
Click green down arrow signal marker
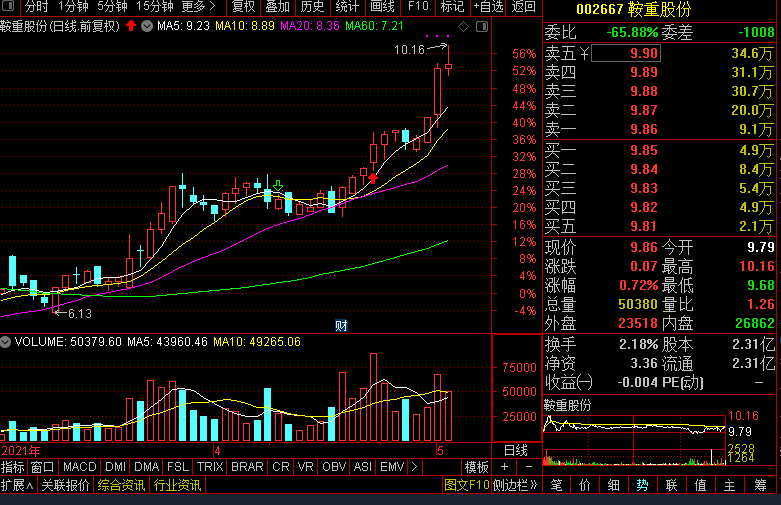(x=278, y=186)
